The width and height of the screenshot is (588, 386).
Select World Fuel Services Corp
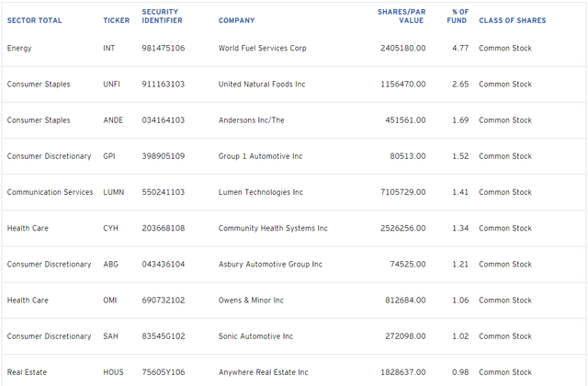(x=263, y=48)
